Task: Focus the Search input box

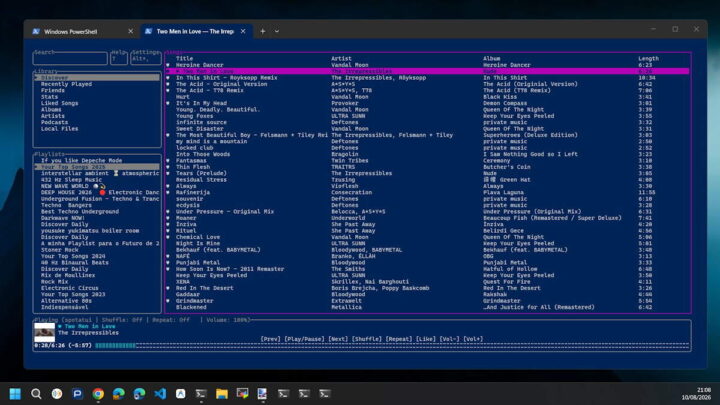Action: [70, 58]
